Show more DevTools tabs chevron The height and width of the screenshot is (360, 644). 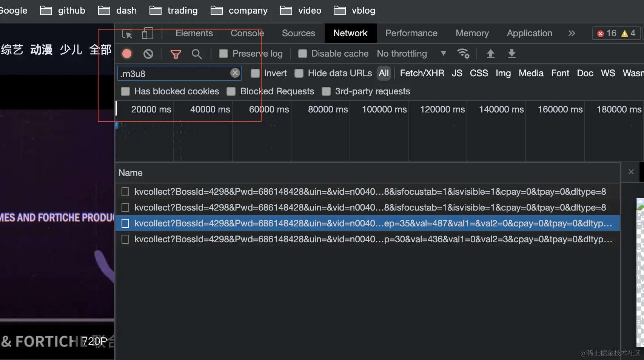(x=572, y=33)
